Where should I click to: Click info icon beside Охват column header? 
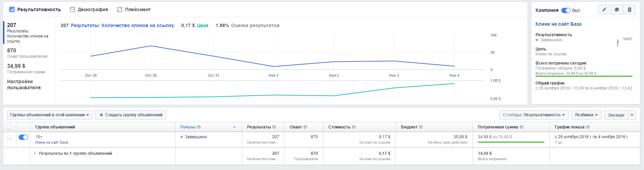[305, 127]
